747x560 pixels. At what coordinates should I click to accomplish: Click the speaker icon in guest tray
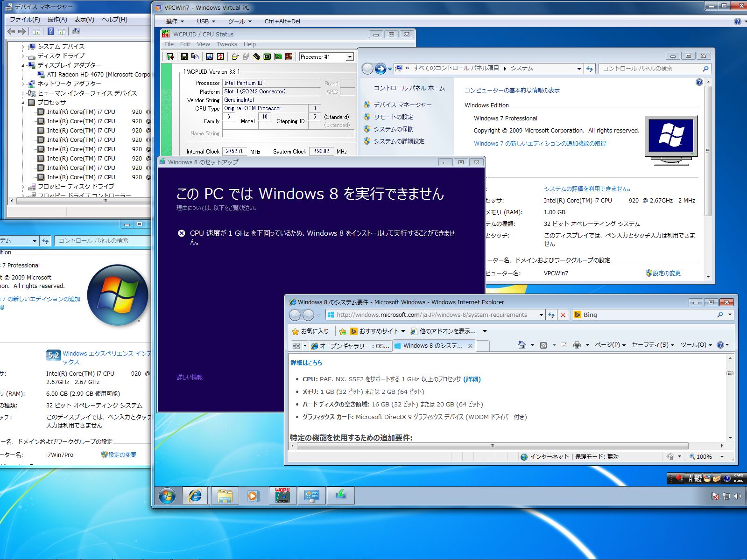[738, 496]
